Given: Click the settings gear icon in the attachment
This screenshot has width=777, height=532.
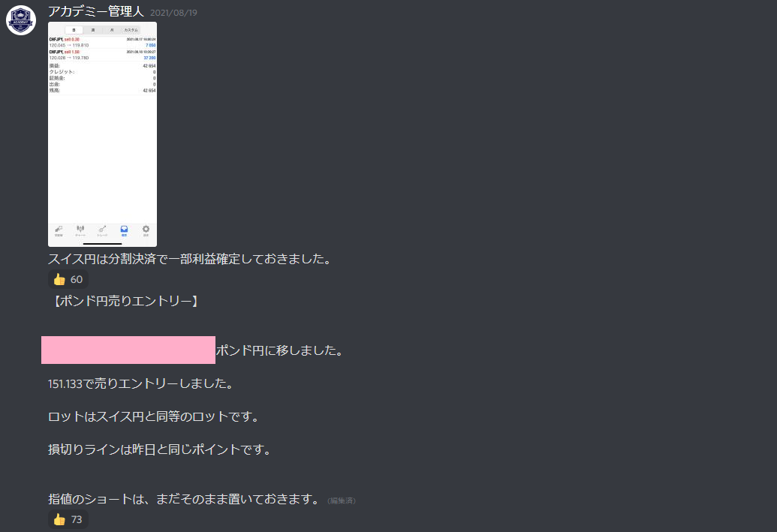Looking at the screenshot, I should click(x=146, y=230).
